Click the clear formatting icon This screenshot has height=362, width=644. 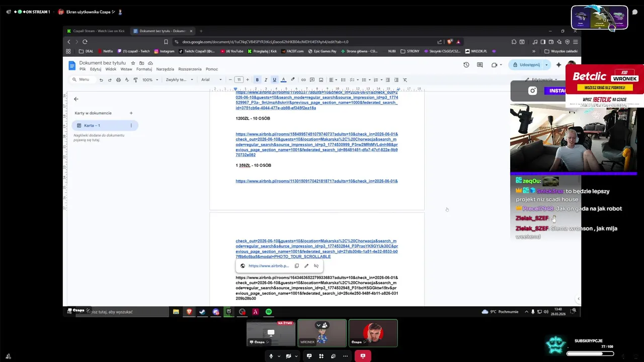point(405,80)
